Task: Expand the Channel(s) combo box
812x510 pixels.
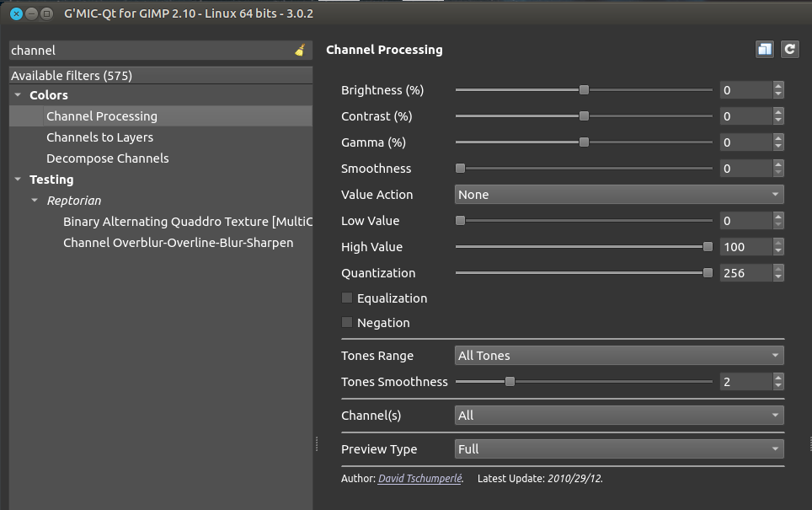Action: pos(618,416)
